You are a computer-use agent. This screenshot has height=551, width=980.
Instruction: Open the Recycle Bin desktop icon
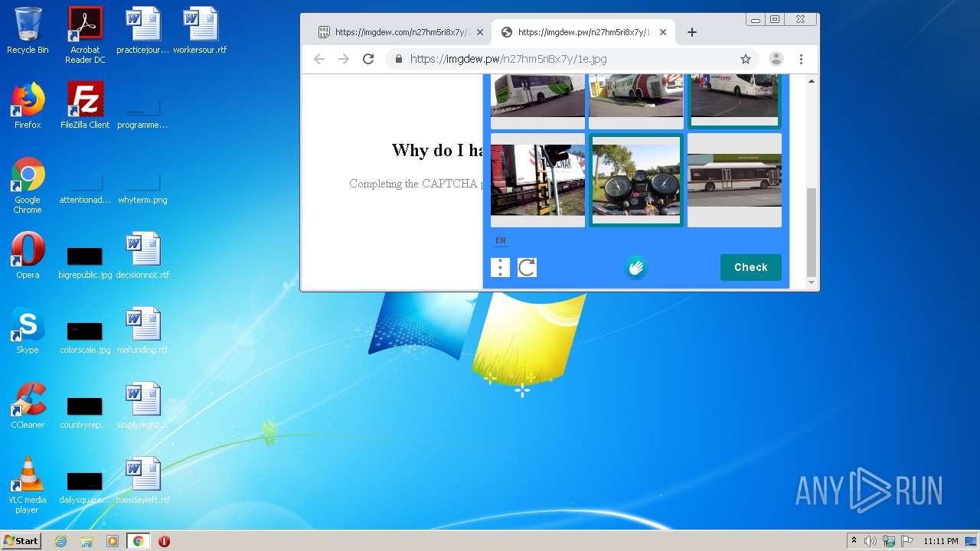pyautogui.click(x=28, y=31)
